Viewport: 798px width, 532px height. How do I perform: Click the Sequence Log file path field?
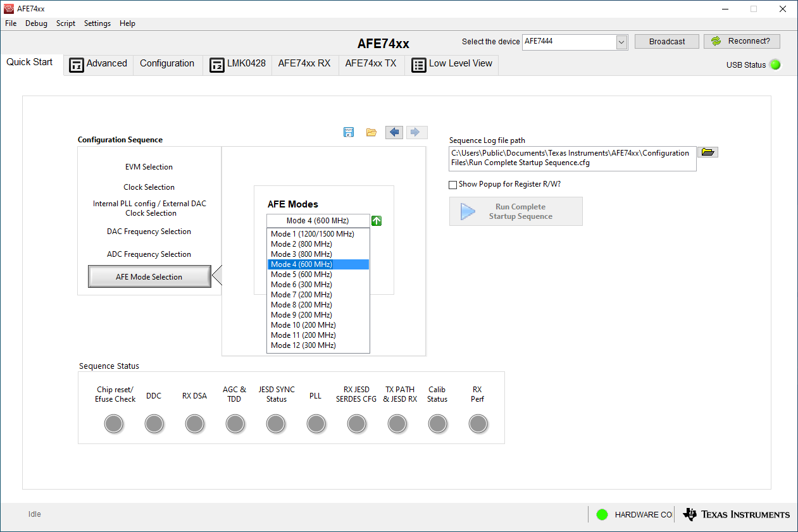[573, 158]
